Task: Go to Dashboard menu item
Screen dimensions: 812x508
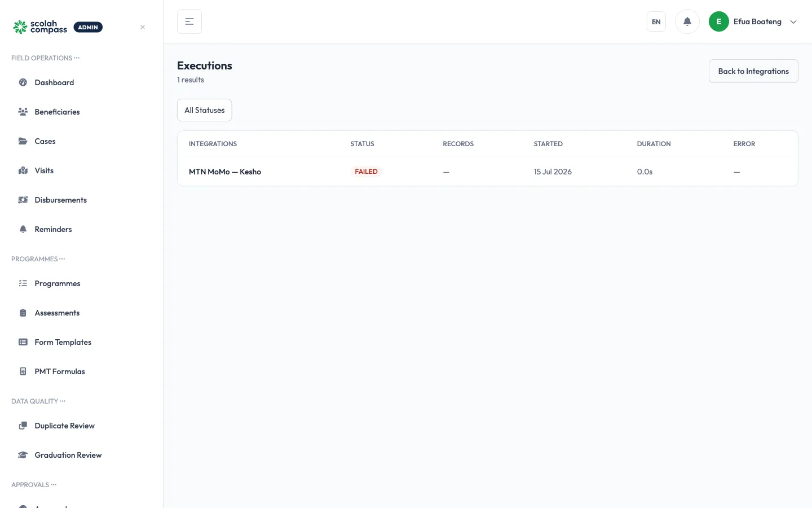Action: click(x=82, y=82)
